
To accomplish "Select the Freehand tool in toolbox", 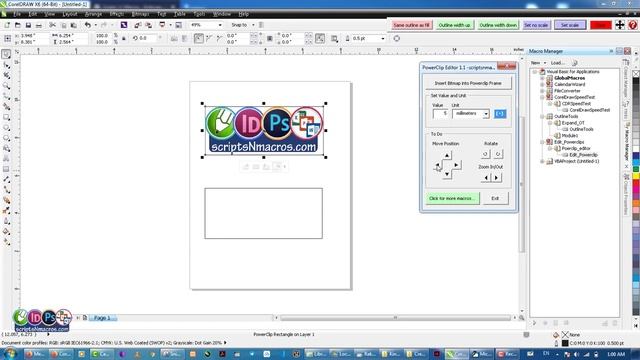I will 6,96.
